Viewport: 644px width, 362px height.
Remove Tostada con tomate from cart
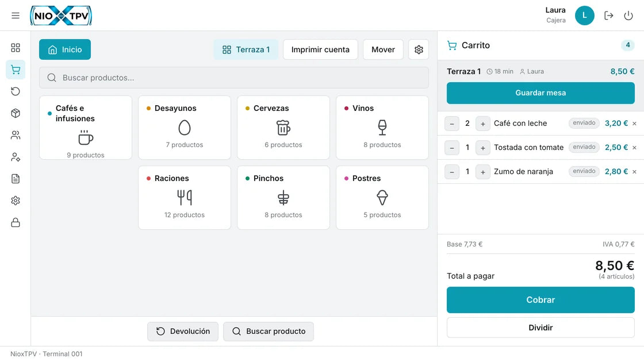point(635,148)
